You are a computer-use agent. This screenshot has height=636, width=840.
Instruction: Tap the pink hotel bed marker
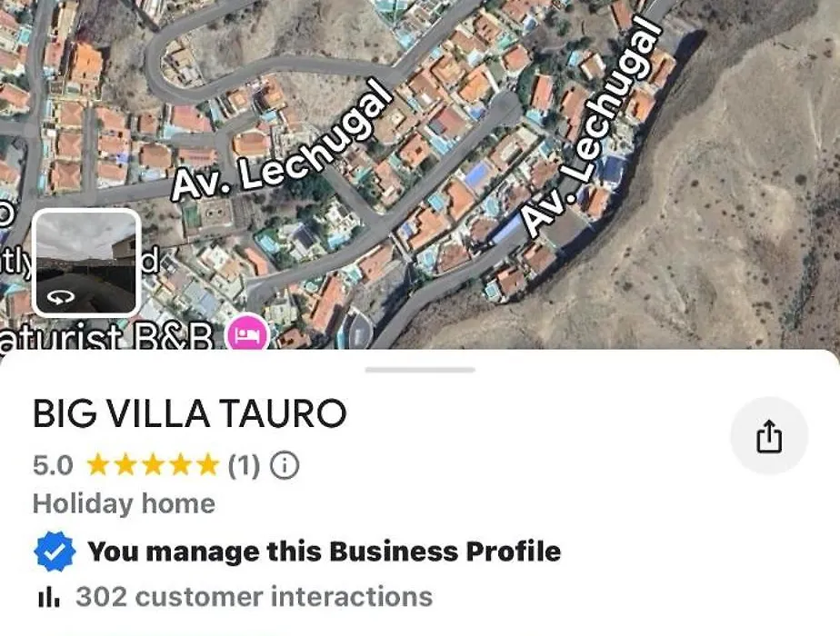247,334
